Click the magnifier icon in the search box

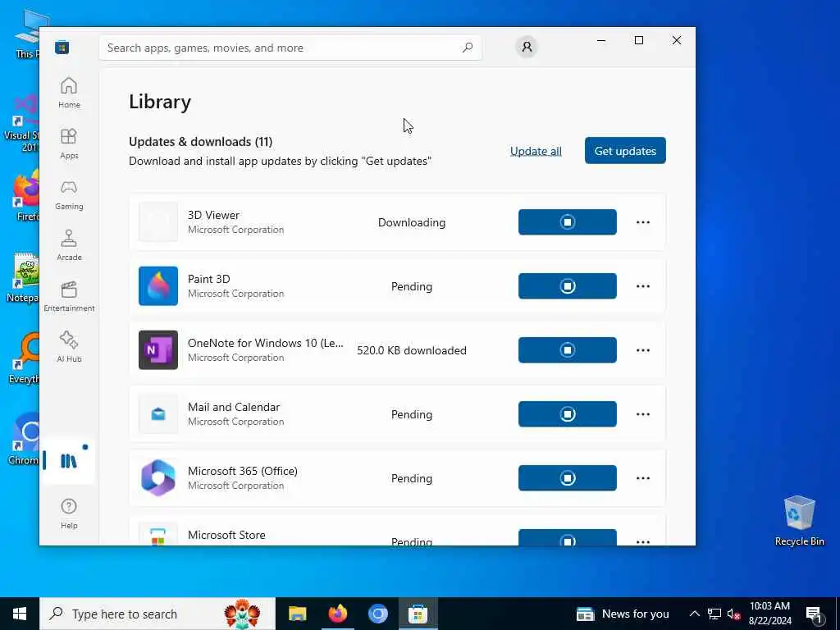tap(467, 48)
